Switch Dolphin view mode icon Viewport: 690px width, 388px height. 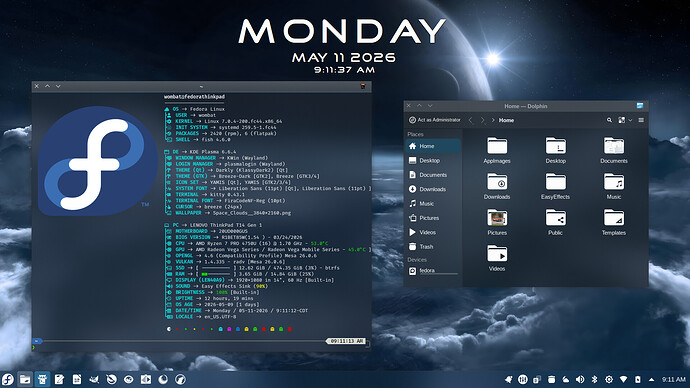coord(621,120)
